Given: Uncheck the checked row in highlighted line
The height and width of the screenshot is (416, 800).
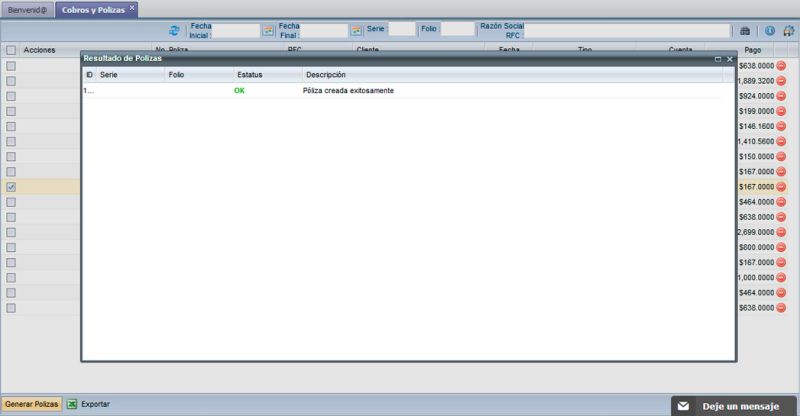Looking at the screenshot, I should [x=10, y=187].
